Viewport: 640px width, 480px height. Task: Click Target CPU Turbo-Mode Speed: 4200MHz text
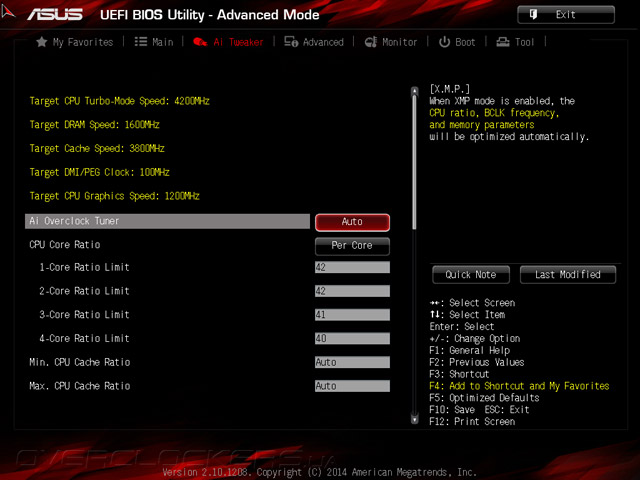120,101
